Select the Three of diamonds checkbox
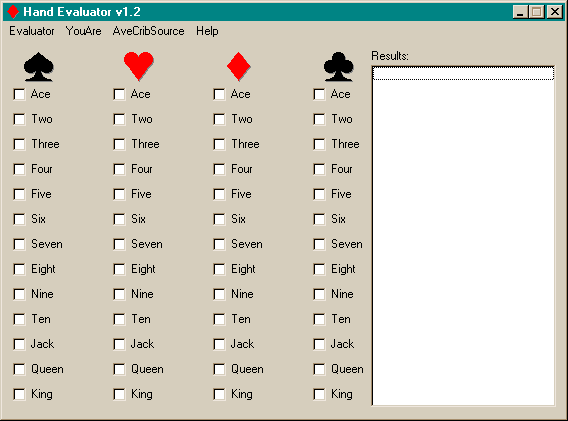The image size is (568, 421). (x=219, y=144)
